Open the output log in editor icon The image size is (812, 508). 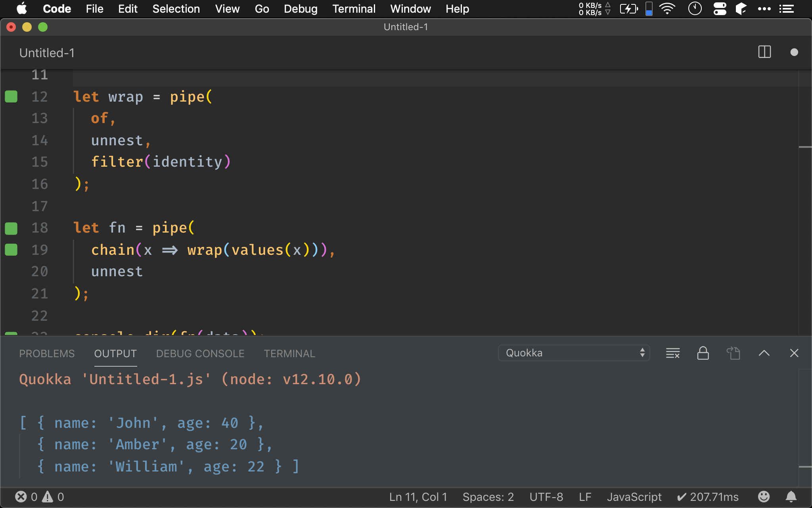point(733,353)
